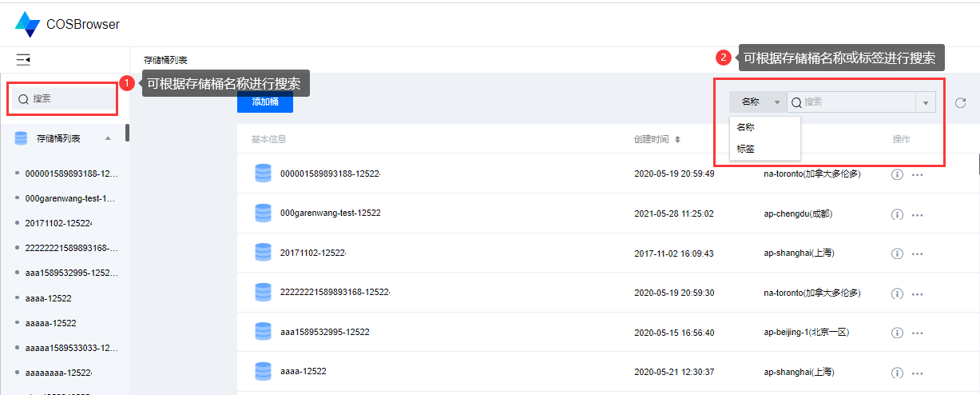The height and width of the screenshot is (395, 980).
Task: Click the sidebar vertical scrollbar
Action: 127,133
